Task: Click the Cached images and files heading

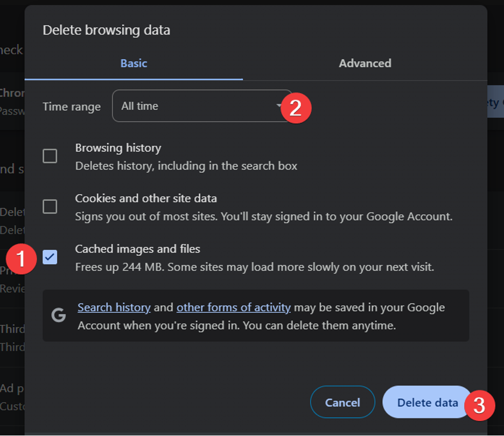Action: pos(137,249)
